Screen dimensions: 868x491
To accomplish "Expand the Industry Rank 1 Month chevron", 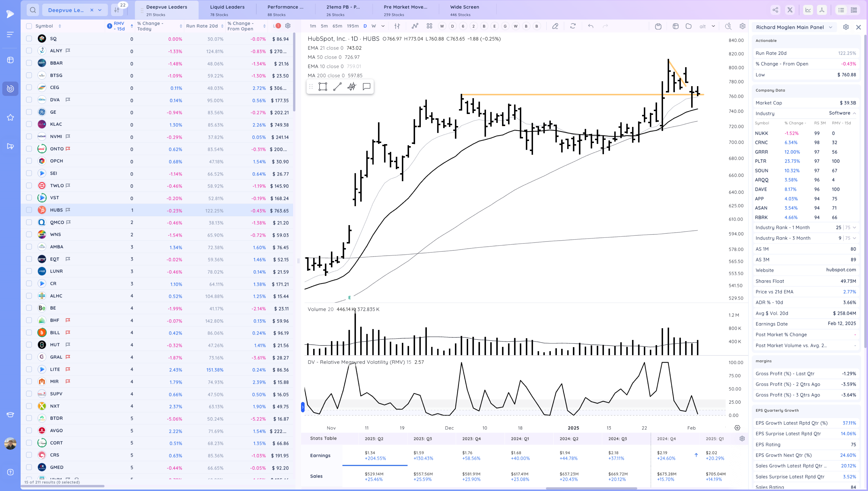I will coord(854,228).
